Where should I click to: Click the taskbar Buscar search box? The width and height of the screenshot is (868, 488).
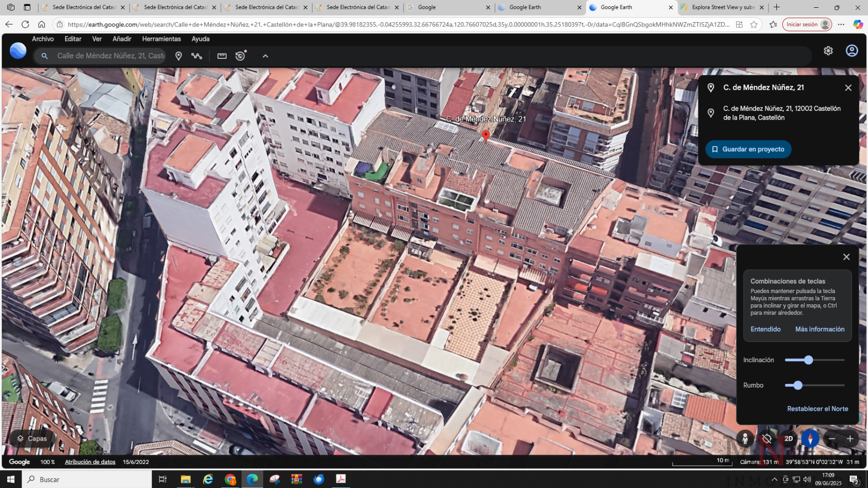pyautogui.click(x=87, y=479)
